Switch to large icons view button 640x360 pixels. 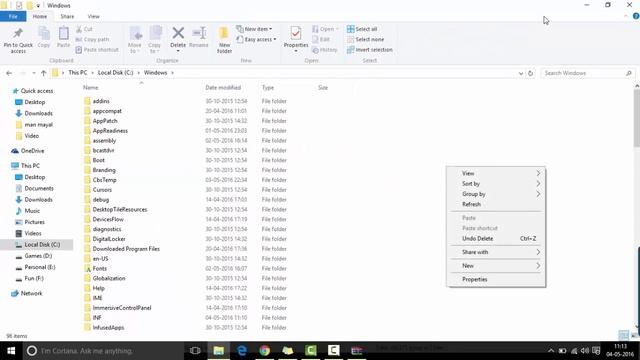click(634, 336)
